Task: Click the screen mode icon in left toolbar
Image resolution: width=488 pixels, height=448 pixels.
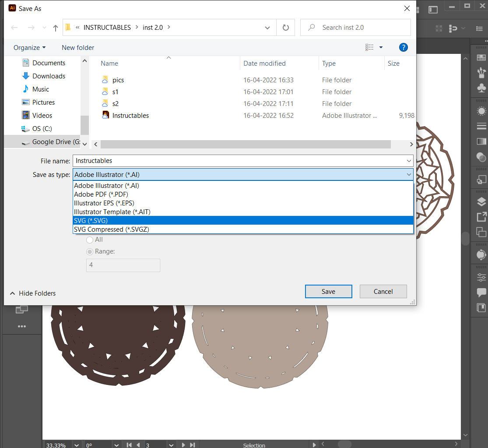Action: pyautogui.click(x=22, y=309)
